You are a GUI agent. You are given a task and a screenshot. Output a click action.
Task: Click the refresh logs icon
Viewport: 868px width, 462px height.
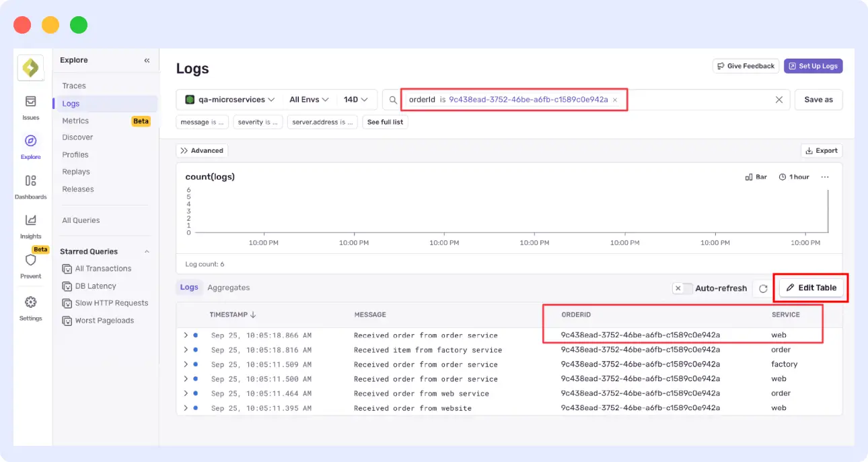pyautogui.click(x=763, y=288)
